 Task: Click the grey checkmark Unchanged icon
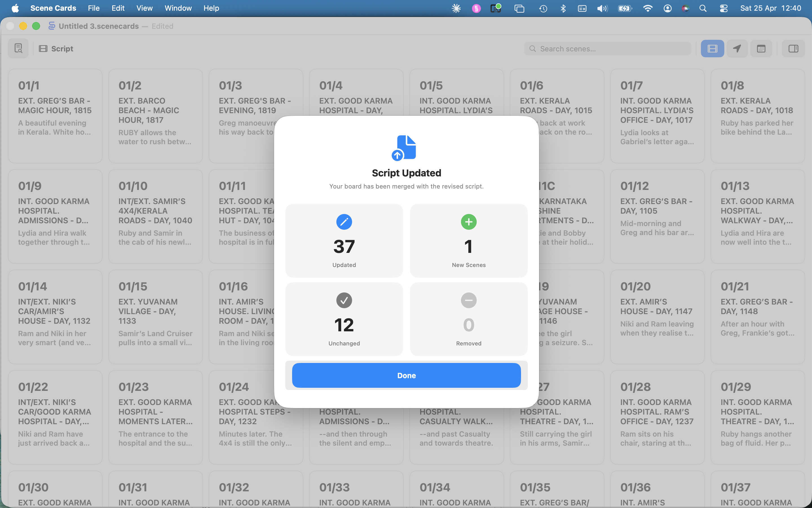[x=344, y=300]
